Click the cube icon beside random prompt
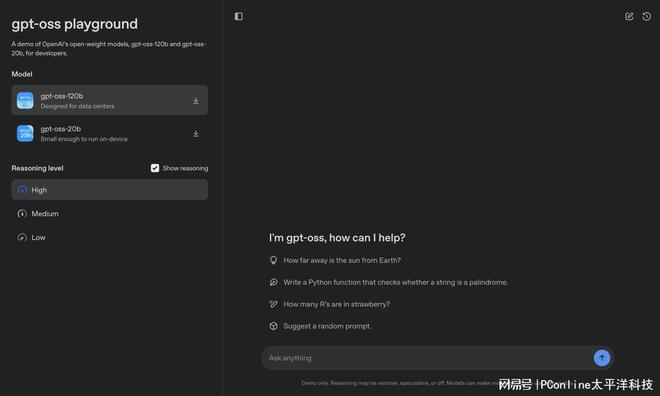660x396 pixels. [x=274, y=326]
